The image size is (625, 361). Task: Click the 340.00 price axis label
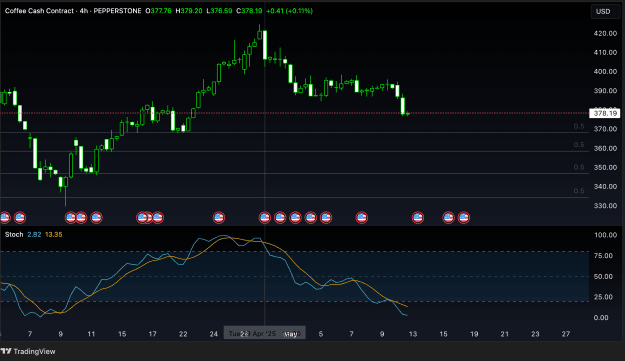pyautogui.click(x=605, y=186)
